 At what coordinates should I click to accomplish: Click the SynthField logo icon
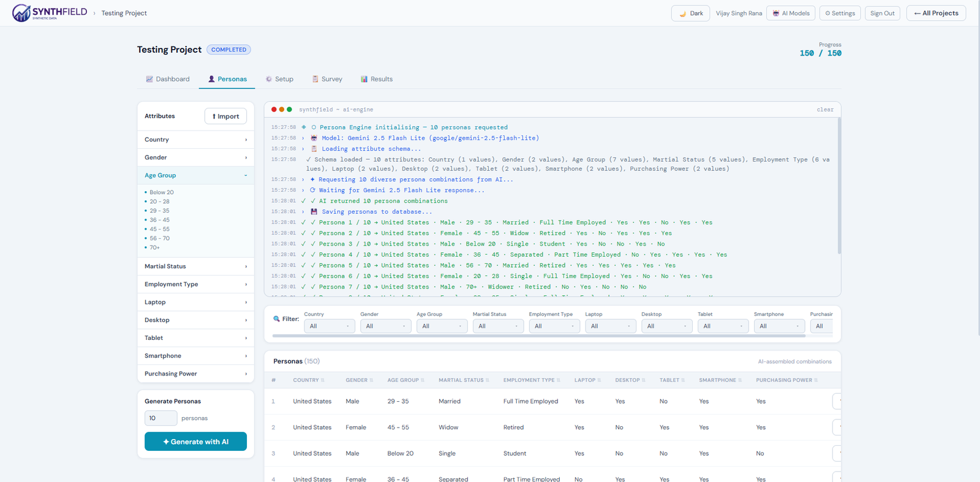coord(21,13)
